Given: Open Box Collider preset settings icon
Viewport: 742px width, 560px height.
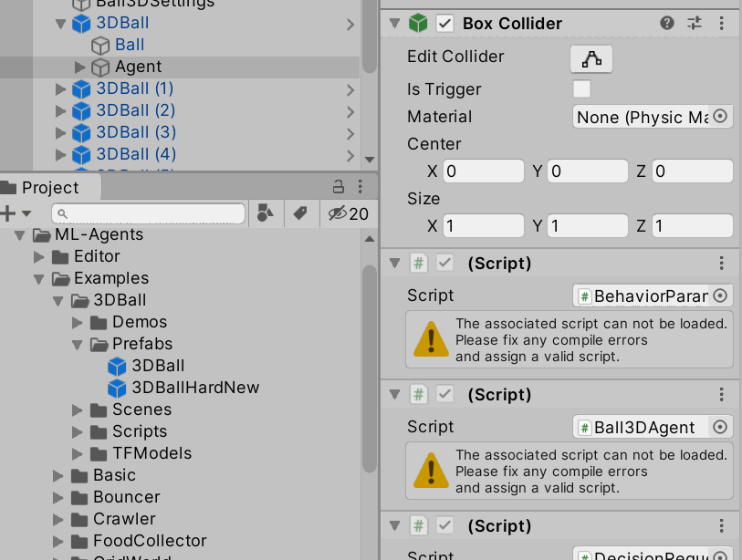Looking at the screenshot, I should click(694, 23).
